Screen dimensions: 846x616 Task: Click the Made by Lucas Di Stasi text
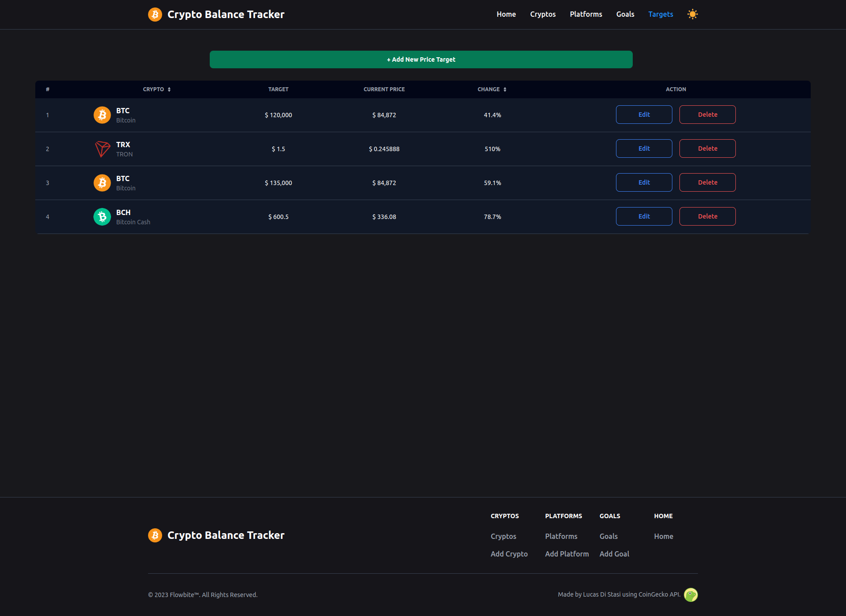coord(619,594)
